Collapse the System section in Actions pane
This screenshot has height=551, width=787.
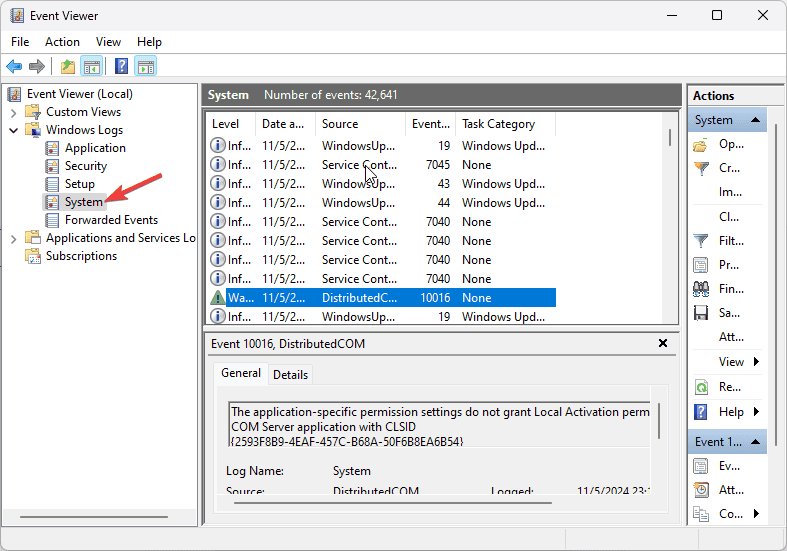click(755, 120)
